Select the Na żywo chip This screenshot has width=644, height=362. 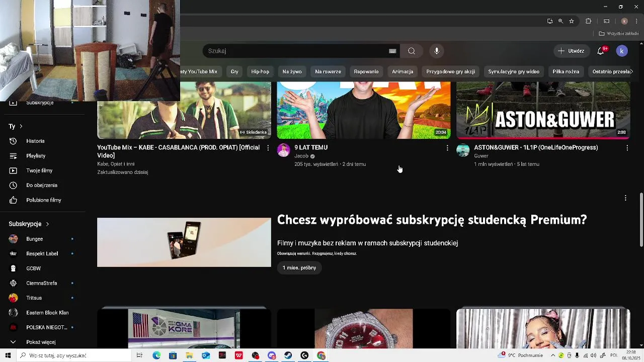(292, 71)
